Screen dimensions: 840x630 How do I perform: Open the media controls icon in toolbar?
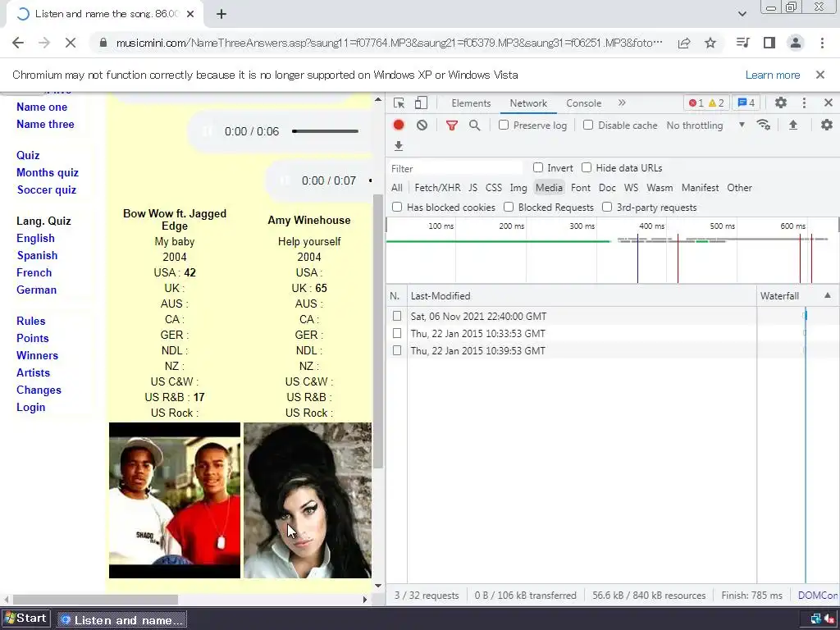pyautogui.click(x=742, y=43)
